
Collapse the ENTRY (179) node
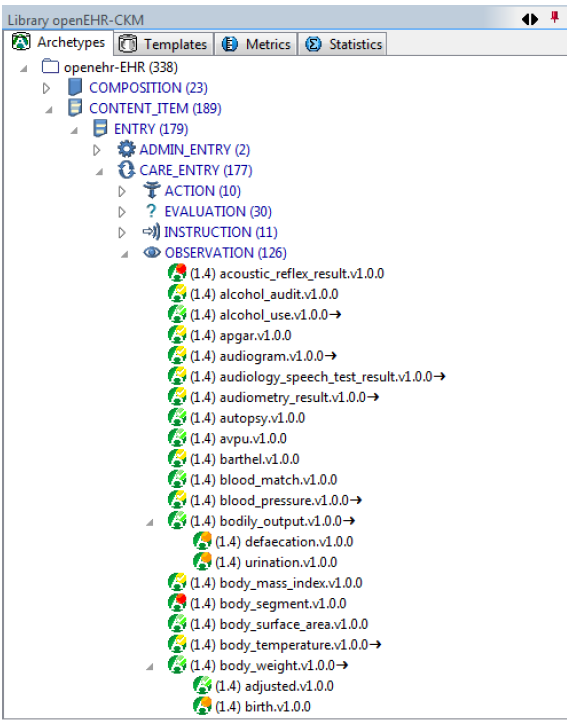click(74, 131)
